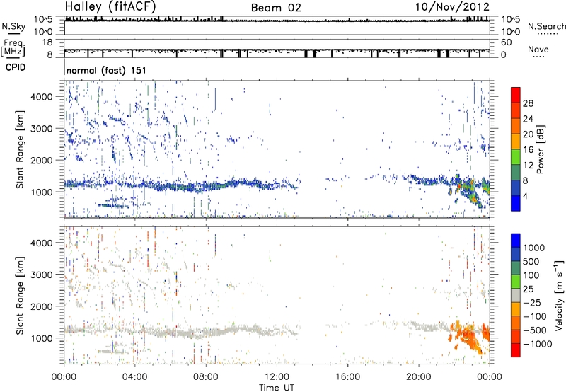566x392 pixels.
Task: Click "2000" on the power panel axis
Action: coord(41,160)
